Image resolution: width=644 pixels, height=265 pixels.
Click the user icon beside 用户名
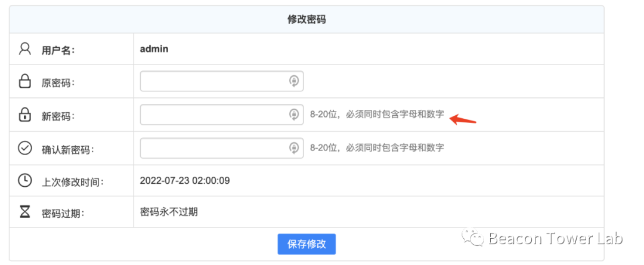point(25,49)
